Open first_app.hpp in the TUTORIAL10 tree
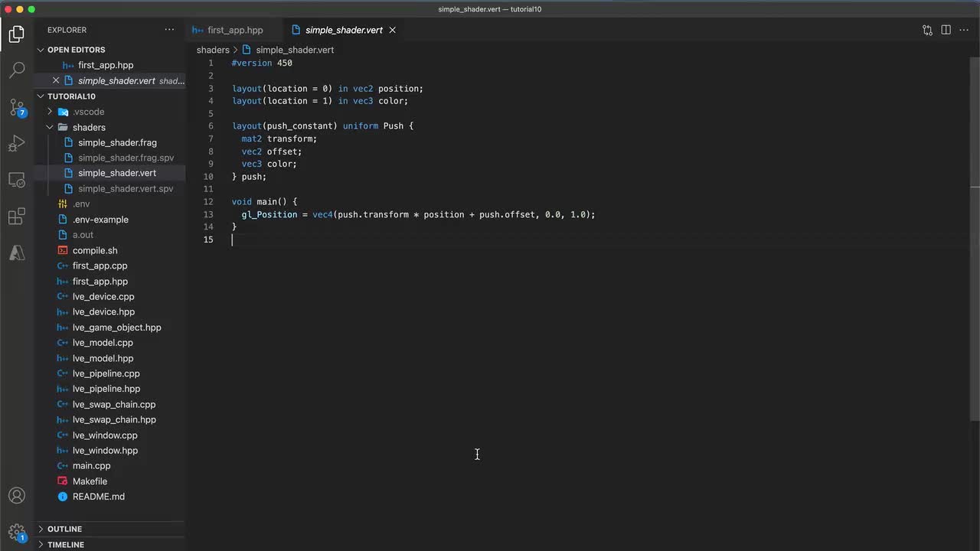Image resolution: width=980 pixels, height=551 pixels. pyautogui.click(x=100, y=281)
